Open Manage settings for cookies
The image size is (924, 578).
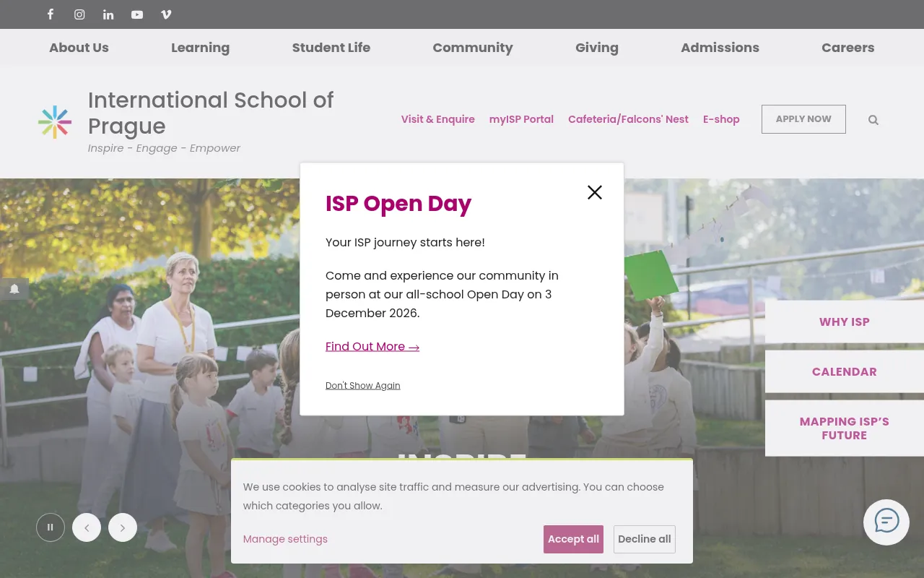click(285, 539)
